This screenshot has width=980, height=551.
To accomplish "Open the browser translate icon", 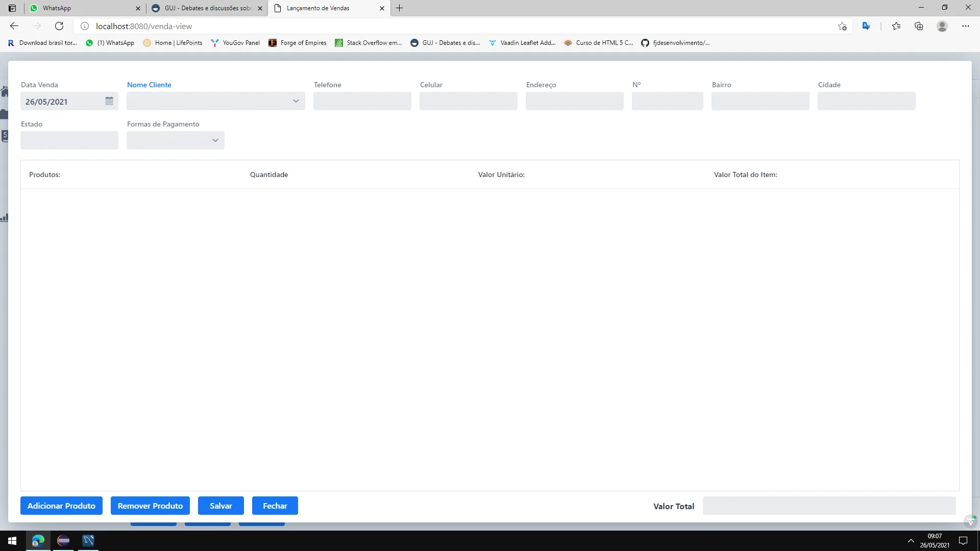I will click(866, 26).
